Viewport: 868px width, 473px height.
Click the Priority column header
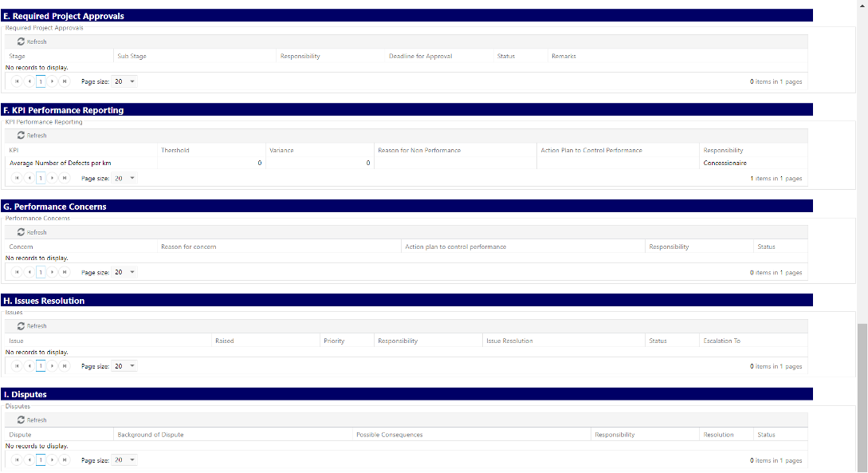click(334, 341)
